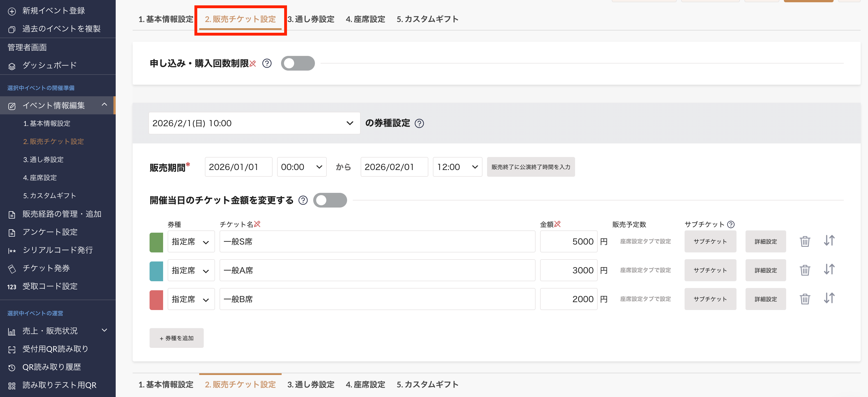Open the 12:00 end time dropdown
The image size is (868, 397).
pos(457,167)
